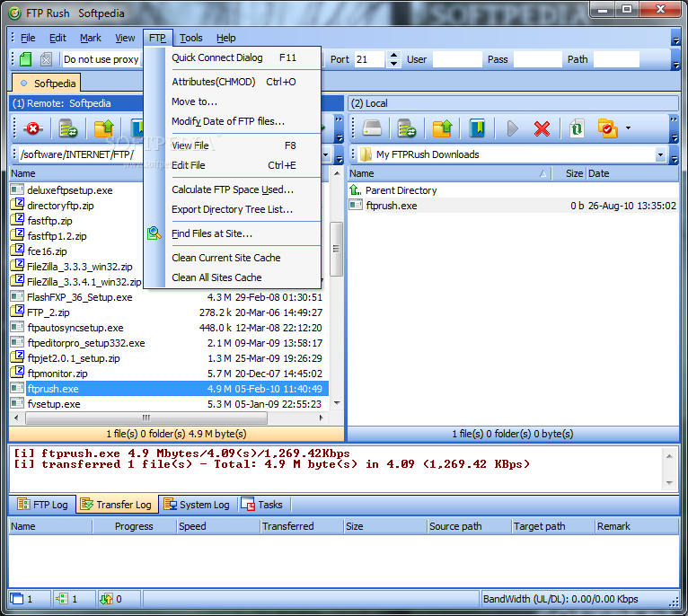The height and width of the screenshot is (616, 688).
Task: Click the red X delete icon in Local toolbar
Action: pyautogui.click(x=542, y=128)
